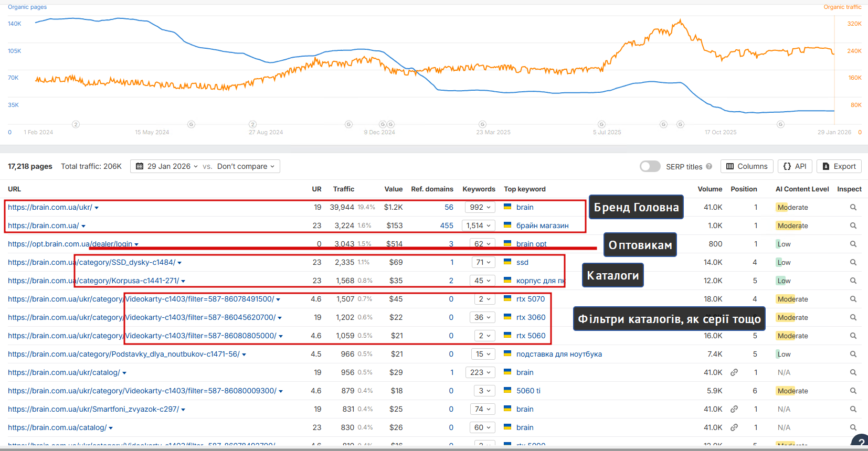This screenshot has height=451, width=868.
Task: Click top keyword брайн магазин
Action: [x=542, y=225]
